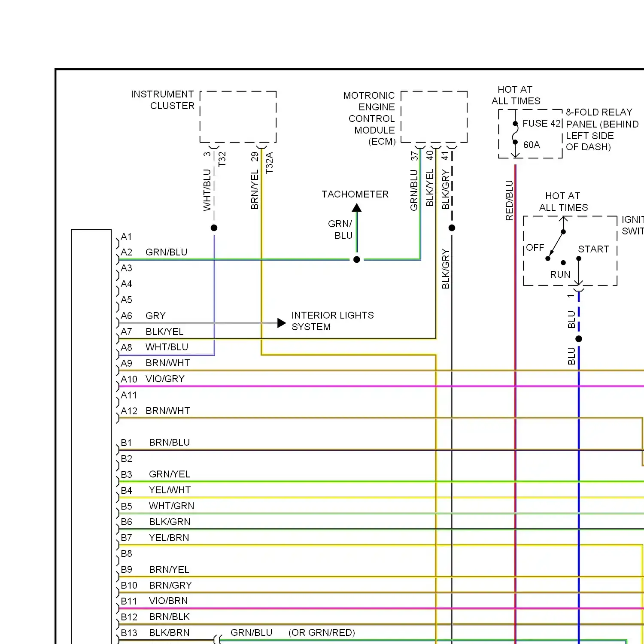
Task: Select the INTERIOR LIGHTS SYSTEM text
Action: click(333, 321)
